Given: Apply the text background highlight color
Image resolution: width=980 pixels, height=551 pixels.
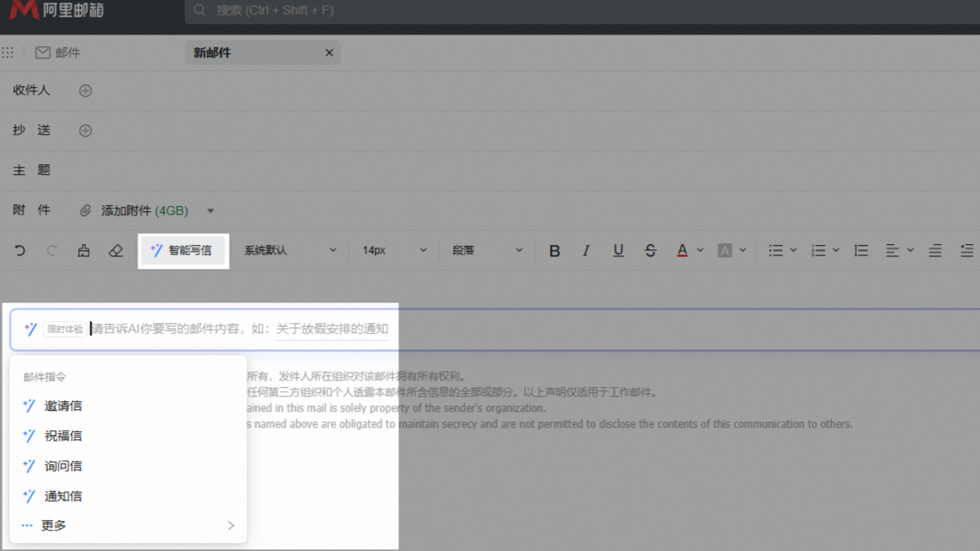Looking at the screenshot, I should (725, 250).
